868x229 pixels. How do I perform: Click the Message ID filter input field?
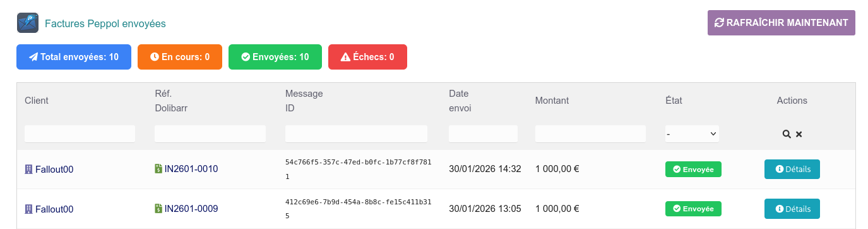click(356, 133)
